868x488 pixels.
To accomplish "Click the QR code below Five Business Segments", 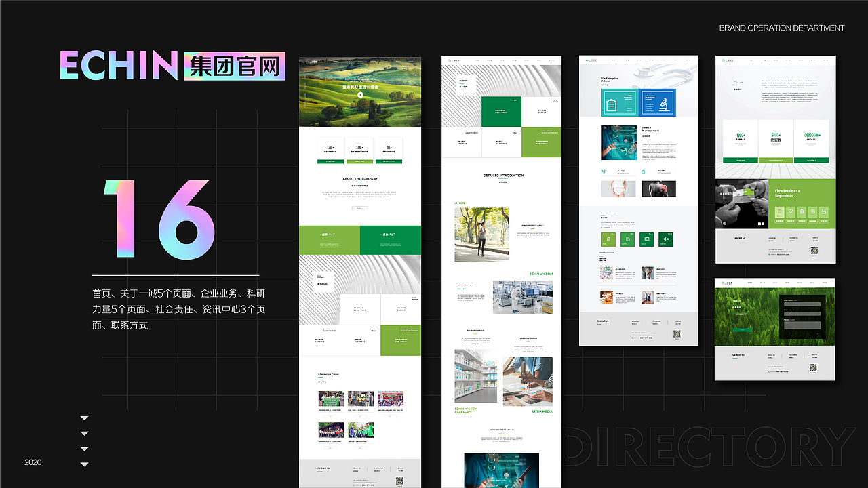I will (x=814, y=251).
